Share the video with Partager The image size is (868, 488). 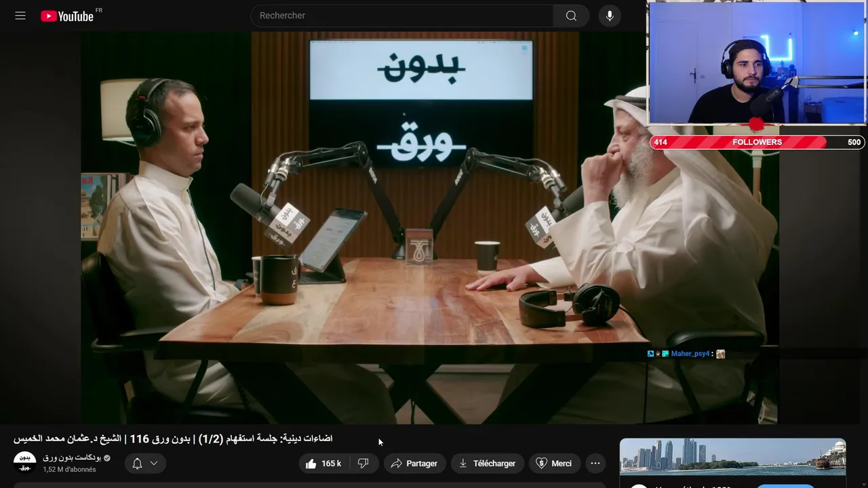tap(414, 464)
